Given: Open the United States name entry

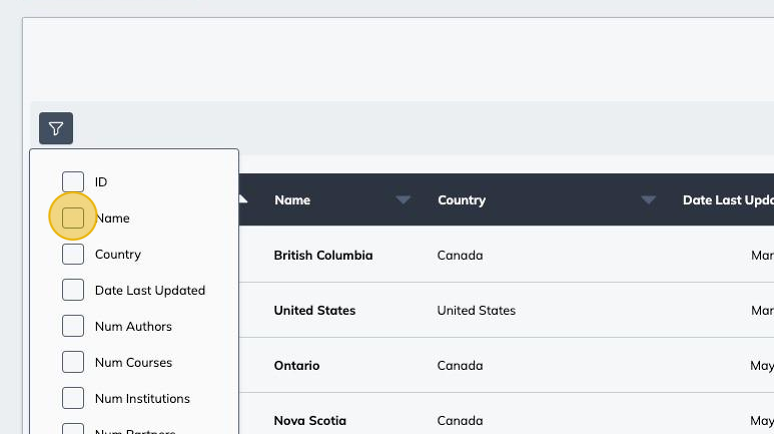Looking at the screenshot, I should tap(314, 310).
